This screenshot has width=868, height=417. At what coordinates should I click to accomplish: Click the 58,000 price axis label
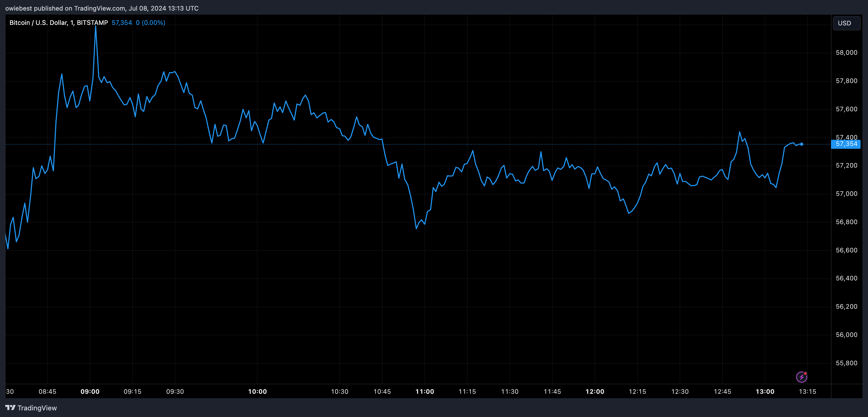(846, 52)
